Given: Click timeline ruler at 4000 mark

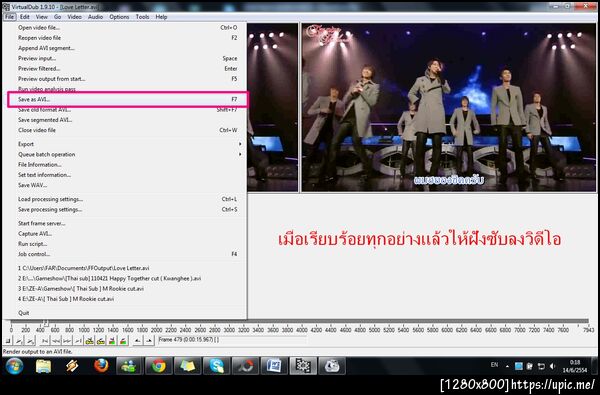Looking at the screenshot, I should (302, 330).
